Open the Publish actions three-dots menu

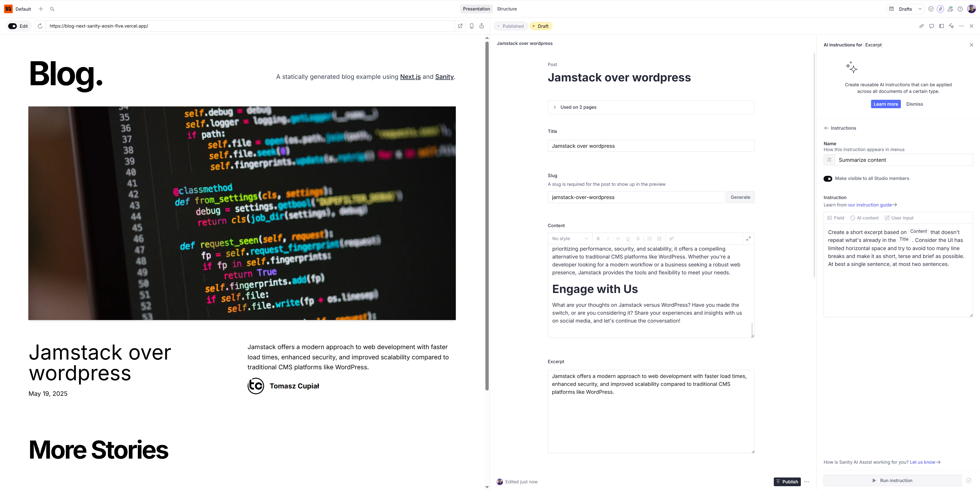coord(806,482)
